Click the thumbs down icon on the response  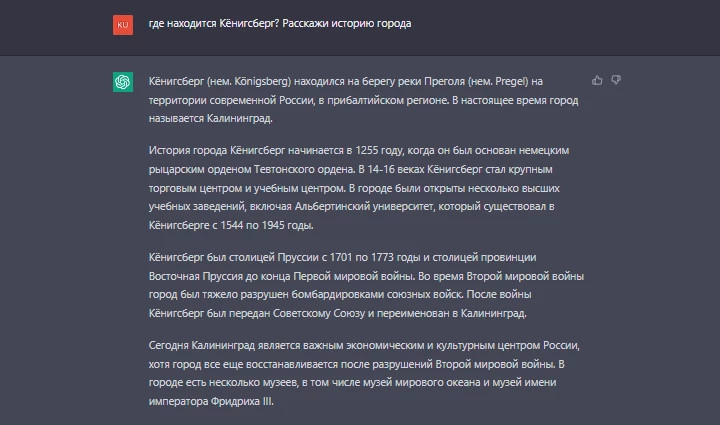click(x=616, y=80)
